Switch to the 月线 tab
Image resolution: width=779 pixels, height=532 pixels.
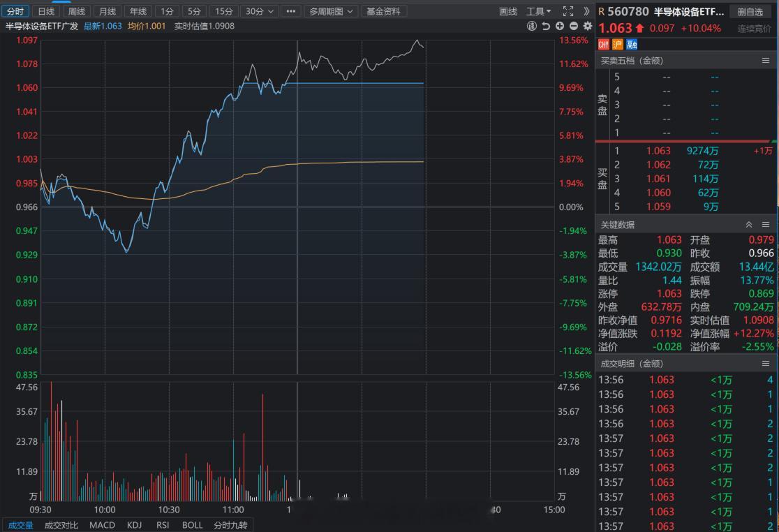pos(107,11)
